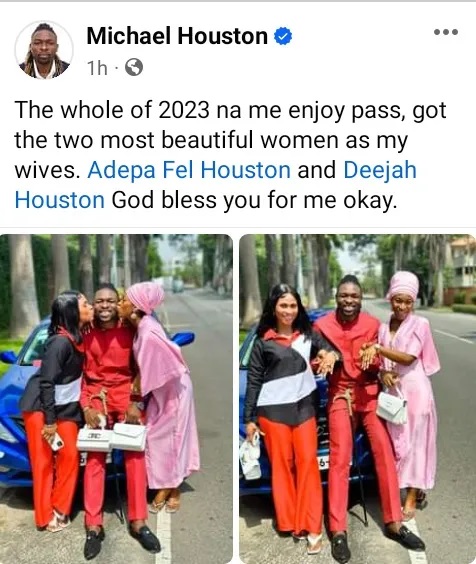Click the blue verified badge icon
This screenshot has height=564, width=476.
click(283, 36)
